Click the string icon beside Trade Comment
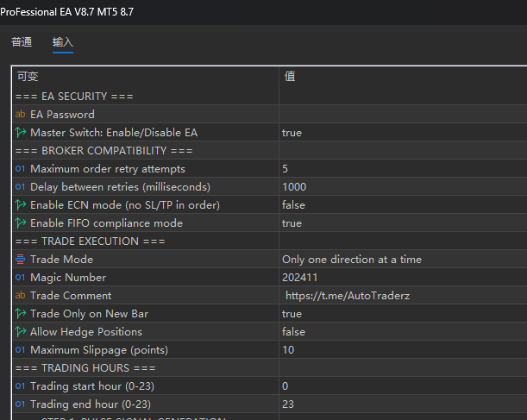This screenshot has height=420, width=527. (21, 296)
